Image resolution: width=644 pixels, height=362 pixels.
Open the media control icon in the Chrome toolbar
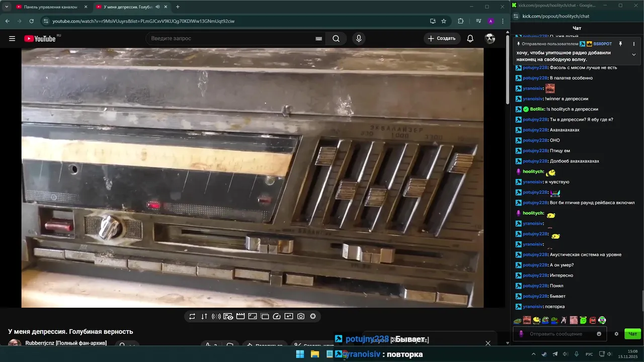pos(478,21)
